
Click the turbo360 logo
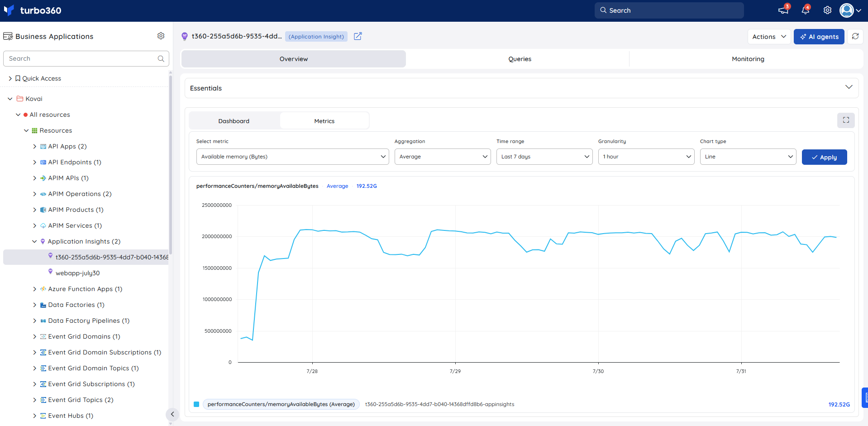(32, 10)
